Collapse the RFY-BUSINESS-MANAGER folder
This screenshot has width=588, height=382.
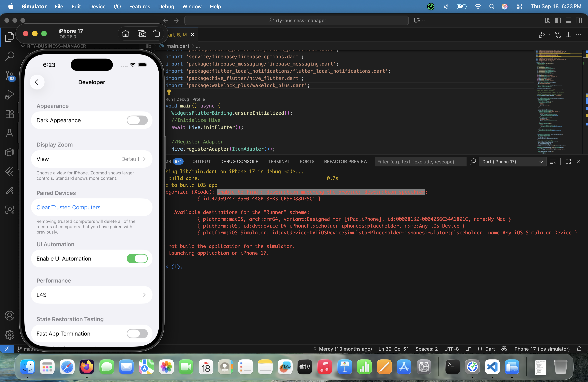click(54, 46)
